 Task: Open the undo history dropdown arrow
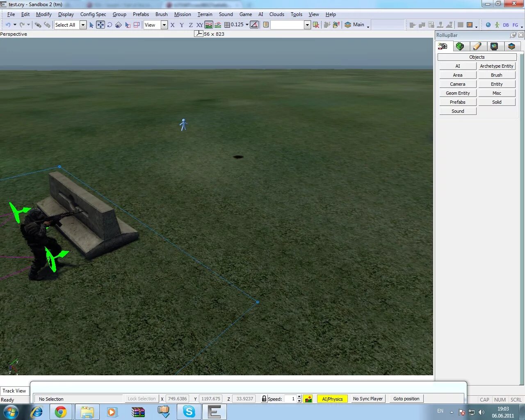pyautogui.click(x=15, y=25)
